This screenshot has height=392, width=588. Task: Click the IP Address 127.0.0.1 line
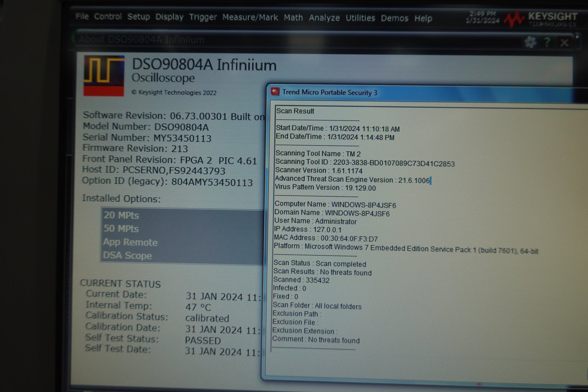[x=308, y=229]
